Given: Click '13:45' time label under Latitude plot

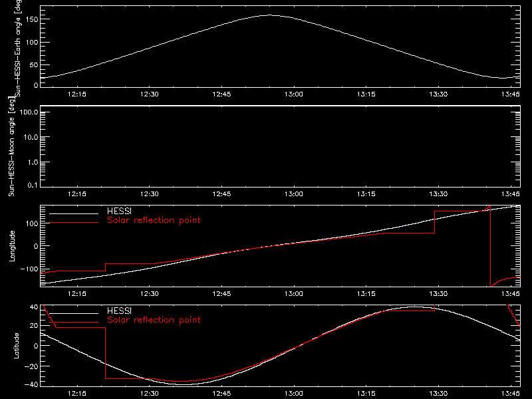Looking at the screenshot, I should pos(511,394).
